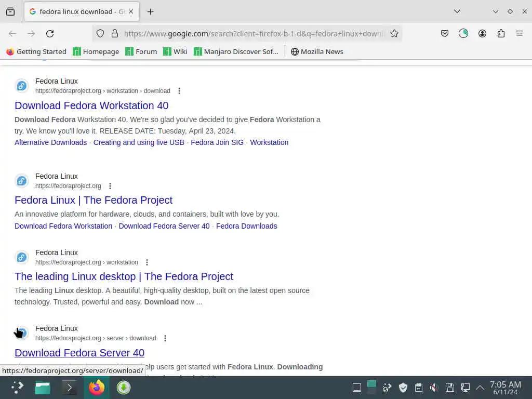
Task: Open tracking protection shield in address bar
Action: 100,34
